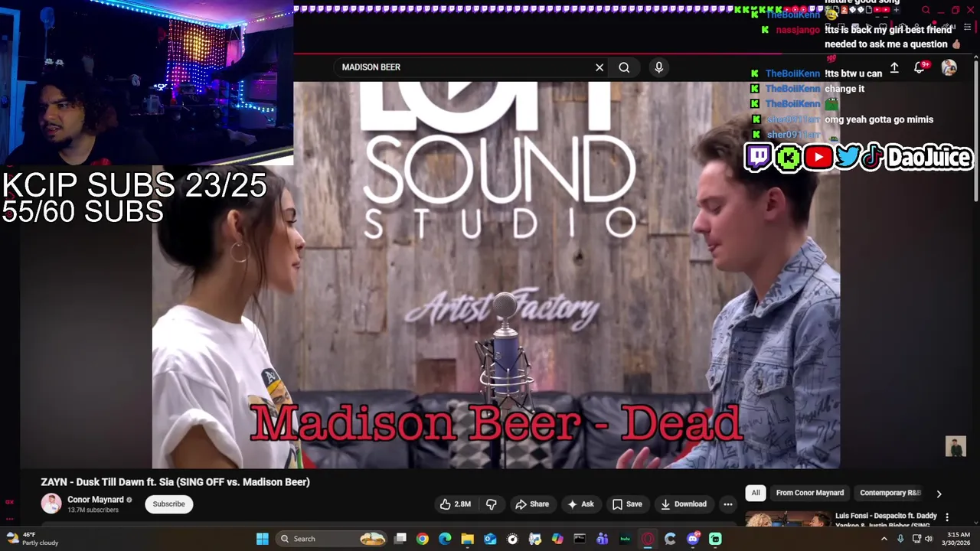Click the page vertical scrollbar

click(x=975, y=130)
